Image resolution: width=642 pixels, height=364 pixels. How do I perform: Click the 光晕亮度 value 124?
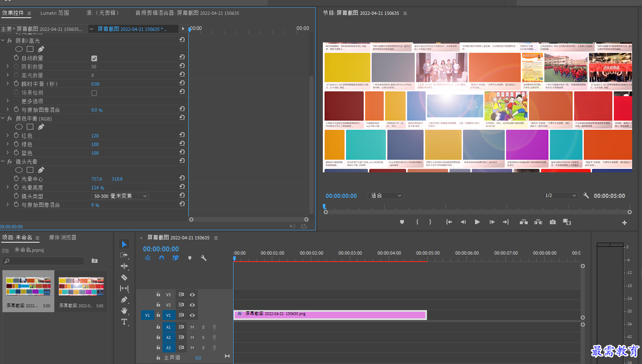click(x=97, y=188)
